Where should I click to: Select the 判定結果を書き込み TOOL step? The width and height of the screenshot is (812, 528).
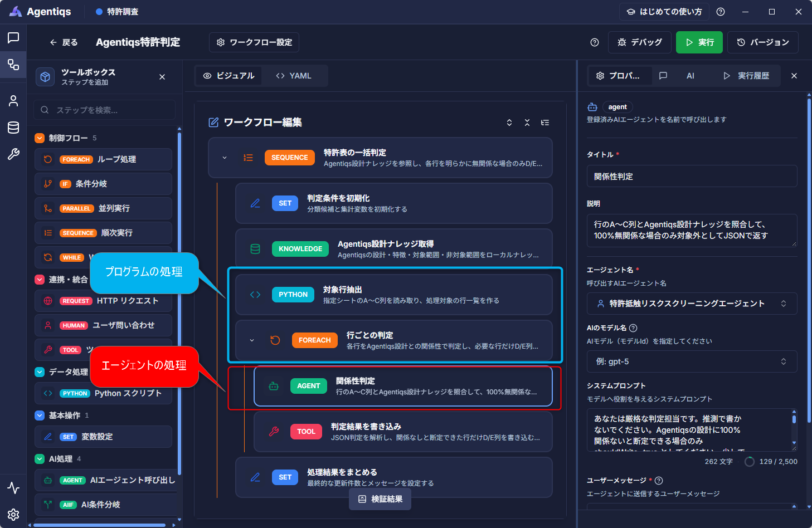[x=403, y=432]
